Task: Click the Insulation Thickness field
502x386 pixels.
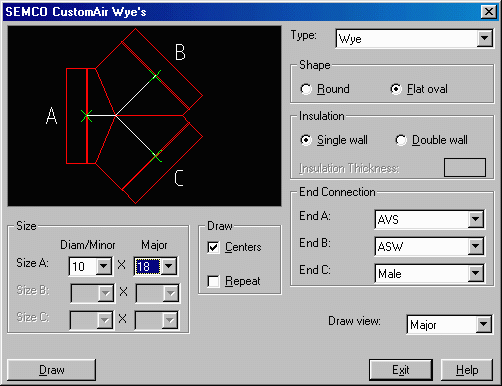Action: (x=465, y=167)
